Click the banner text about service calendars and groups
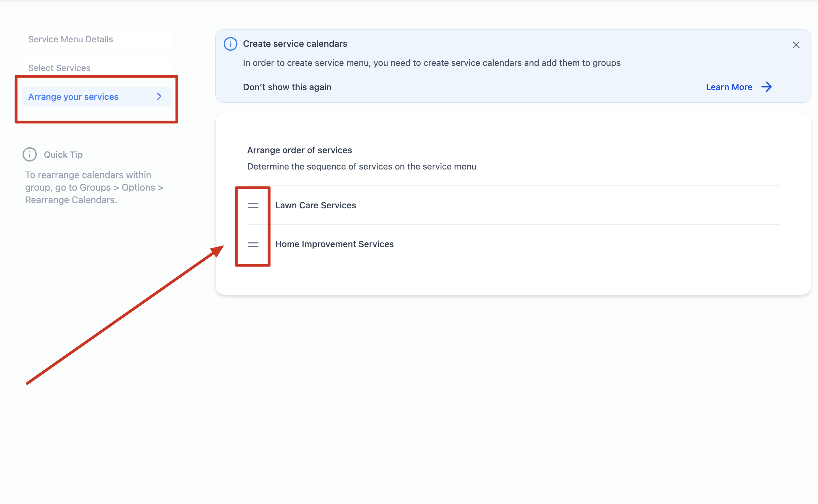This screenshot has width=818, height=504. (x=431, y=63)
